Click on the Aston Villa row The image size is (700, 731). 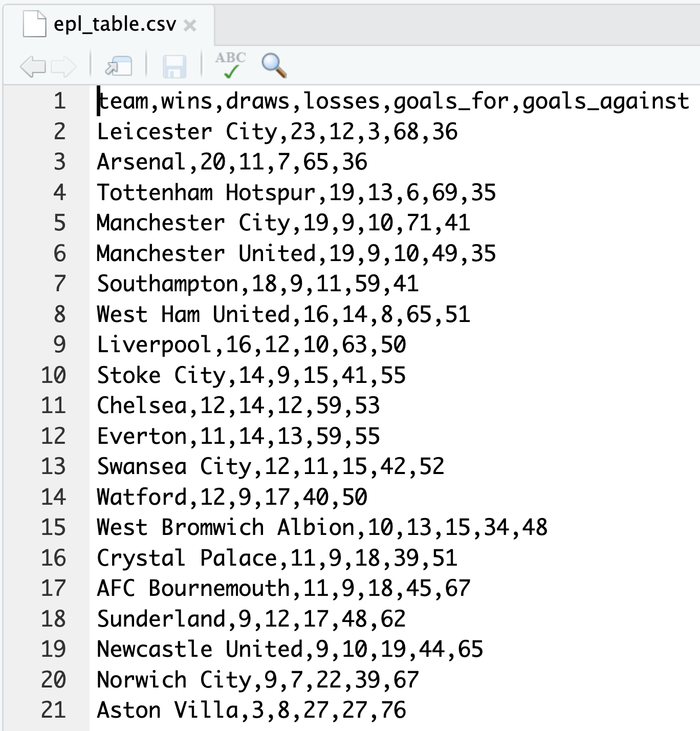252,710
